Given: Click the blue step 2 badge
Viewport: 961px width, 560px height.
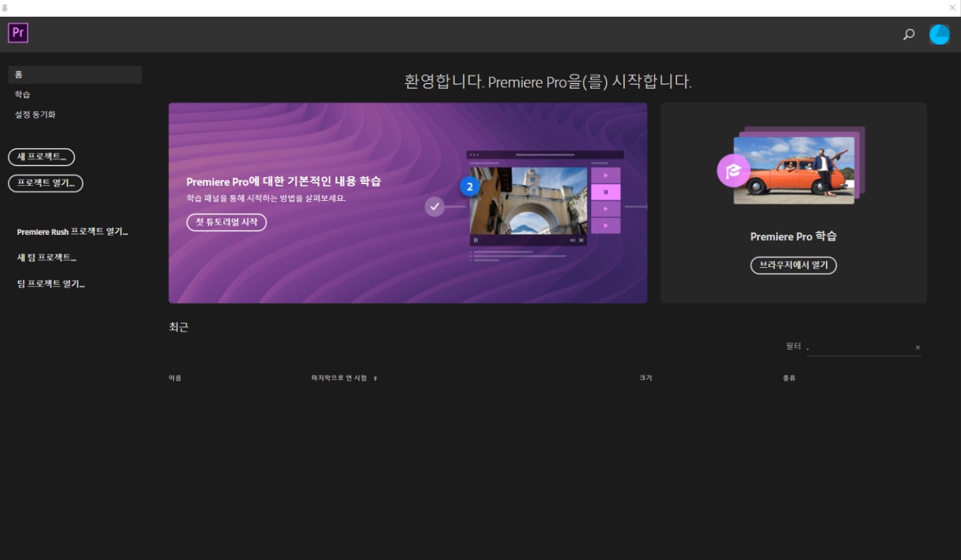Looking at the screenshot, I should tap(470, 187).
